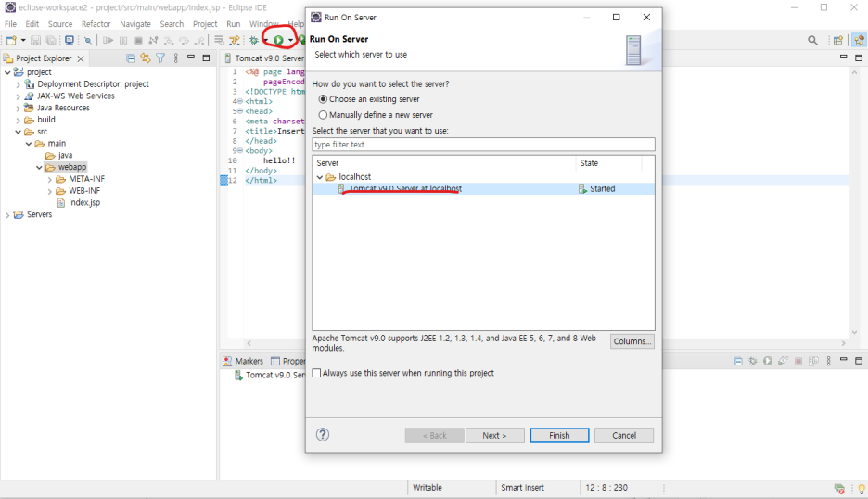Click the Save toolbar icon
The height and width of the screenshot is (499, 868).
click(x=35, y=40)
